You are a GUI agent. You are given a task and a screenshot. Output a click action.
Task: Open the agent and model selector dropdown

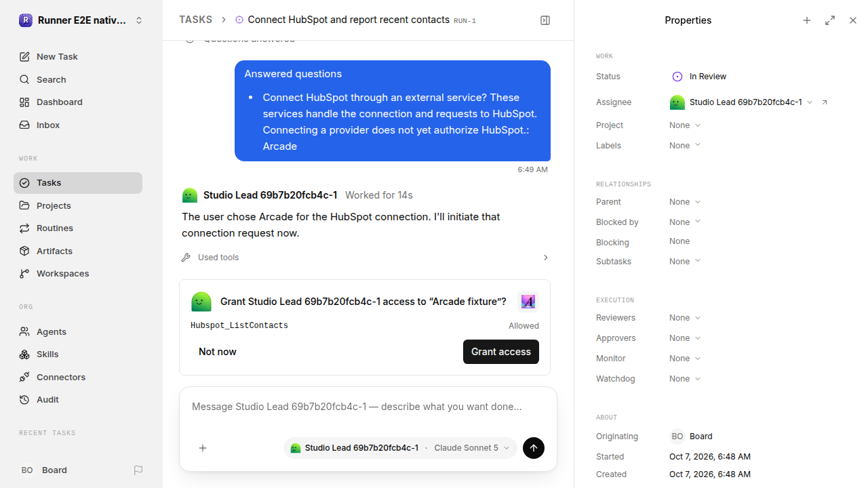(400, 448)
